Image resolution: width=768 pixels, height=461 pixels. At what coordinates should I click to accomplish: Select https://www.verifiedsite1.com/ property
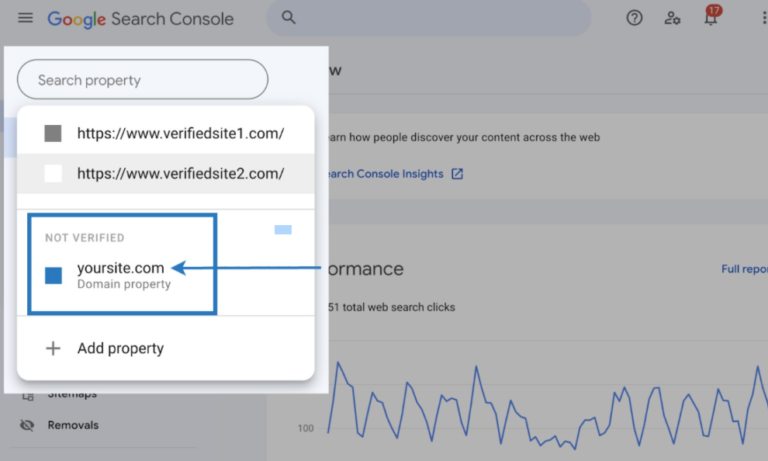pos(180,133)
